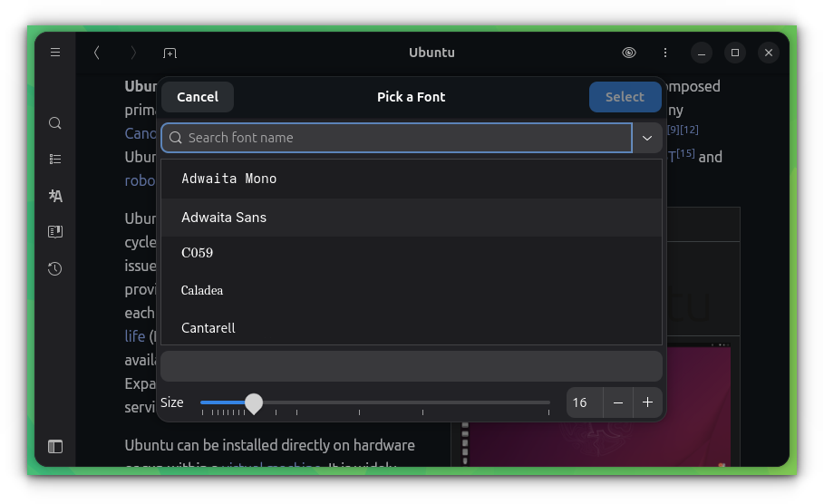Open a new tab with the tab-plus icon
Viewport: 824px width, 504px height.
click(170, 53)
